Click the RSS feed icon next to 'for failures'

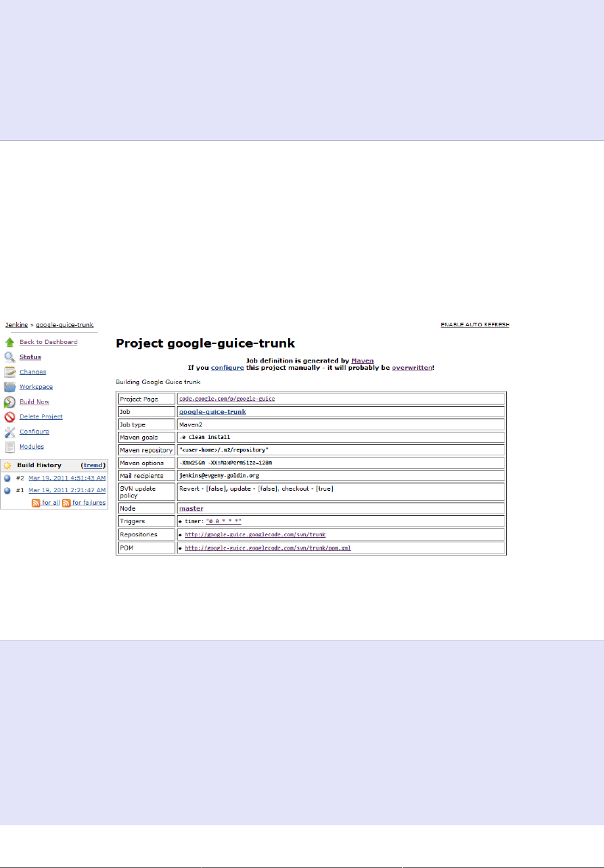(x=66, y=503)
